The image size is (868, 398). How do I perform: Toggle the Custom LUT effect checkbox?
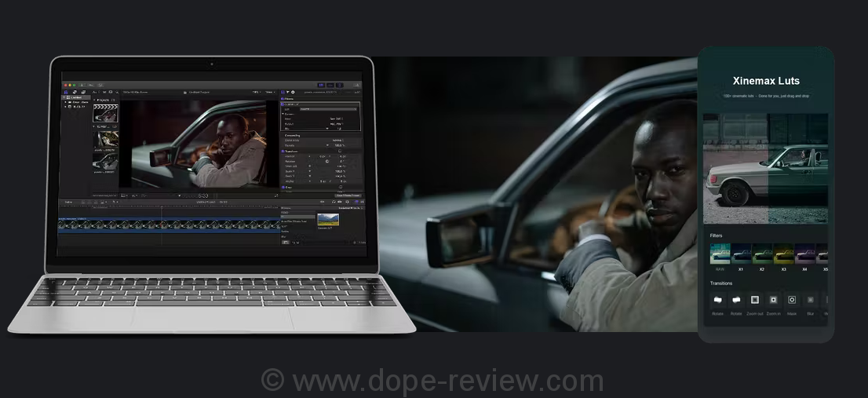tap(283, 104)
